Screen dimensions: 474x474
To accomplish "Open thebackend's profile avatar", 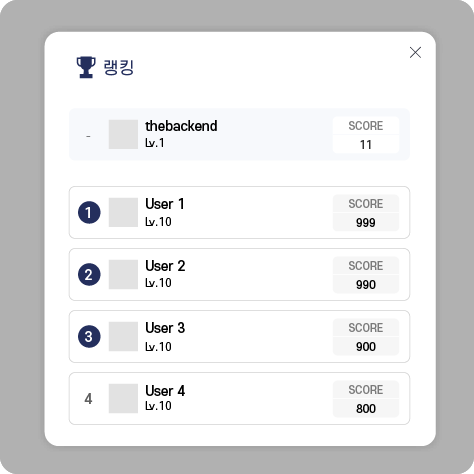I will [x=123, y=134].
